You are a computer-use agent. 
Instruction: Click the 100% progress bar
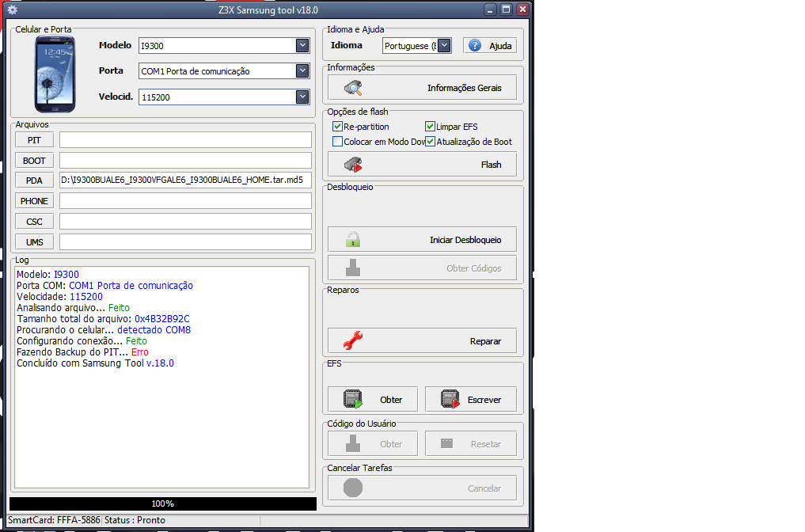[x=163, y=503]
